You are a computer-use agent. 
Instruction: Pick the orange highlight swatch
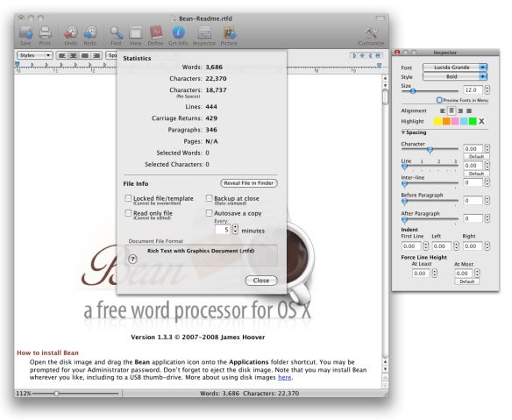446,122
